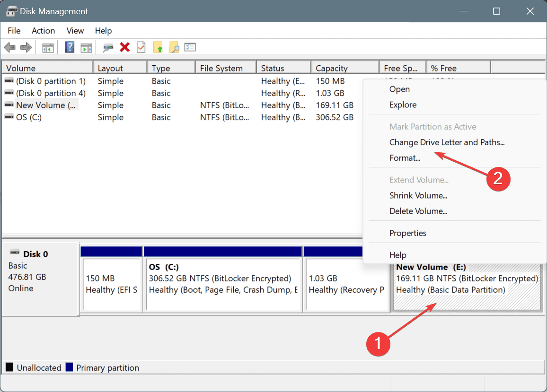Select the 150 MB EFI partition block
The width and height of the screenshot is (547, 392).
pyautogui.click(x=112, y=284)
